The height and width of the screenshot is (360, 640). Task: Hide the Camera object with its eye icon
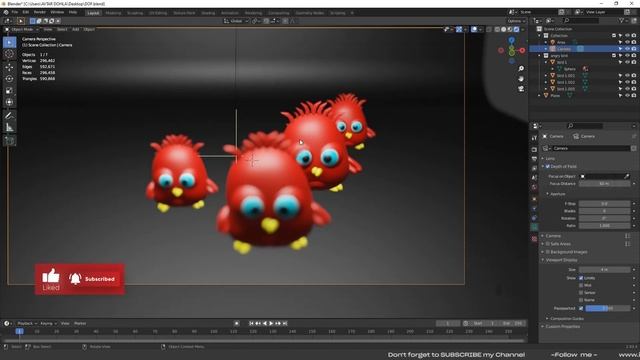tap(627, 49)
